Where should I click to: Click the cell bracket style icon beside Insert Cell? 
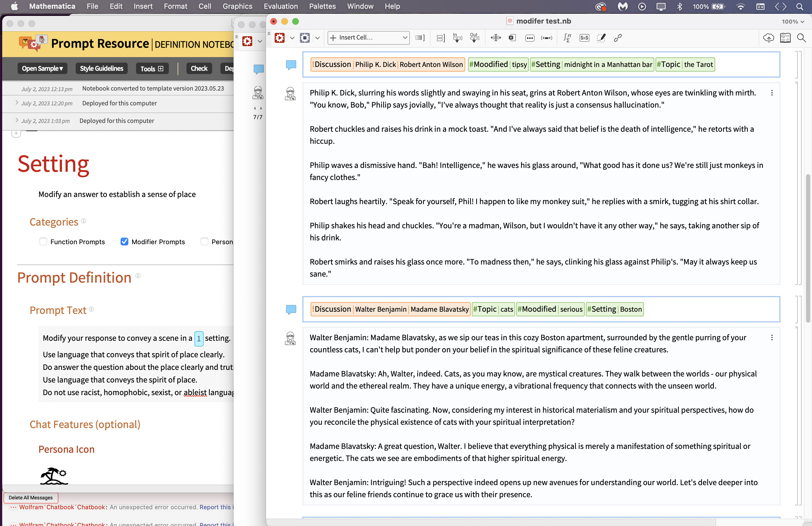click(420, 38)
